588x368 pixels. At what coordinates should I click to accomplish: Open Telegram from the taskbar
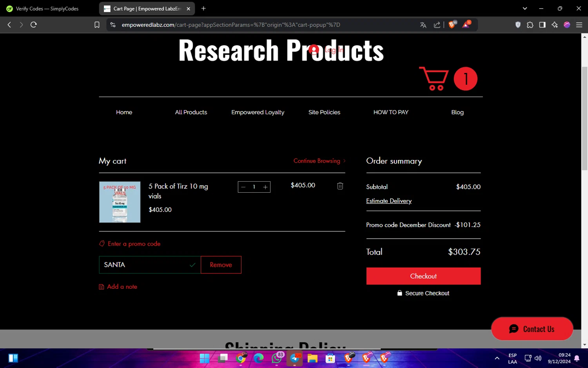click(295, 358)
